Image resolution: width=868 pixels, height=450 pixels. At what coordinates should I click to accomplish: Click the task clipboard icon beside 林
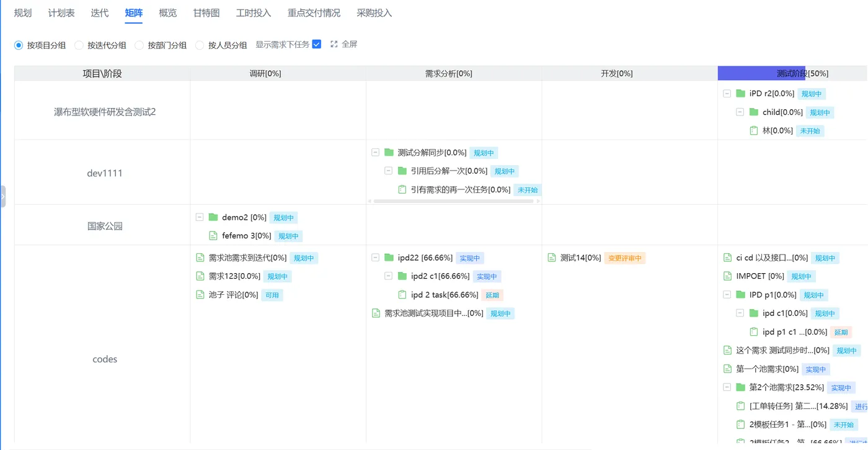point(754,131)
